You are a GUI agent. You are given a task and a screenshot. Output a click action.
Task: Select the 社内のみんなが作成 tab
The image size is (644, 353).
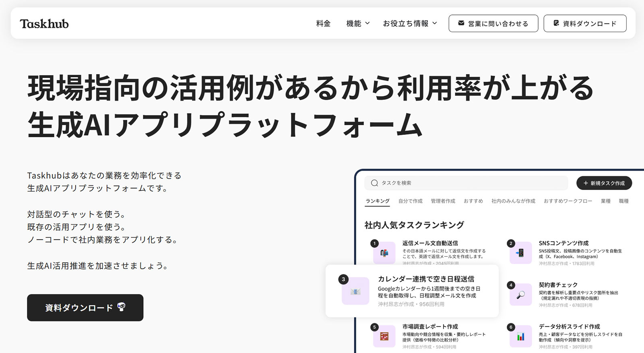click(513, 201)
